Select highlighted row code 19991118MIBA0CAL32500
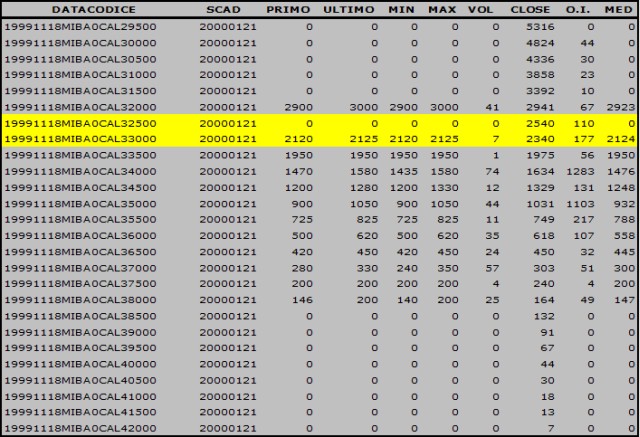This screenshot has height=437, width=640. (81, 122)
